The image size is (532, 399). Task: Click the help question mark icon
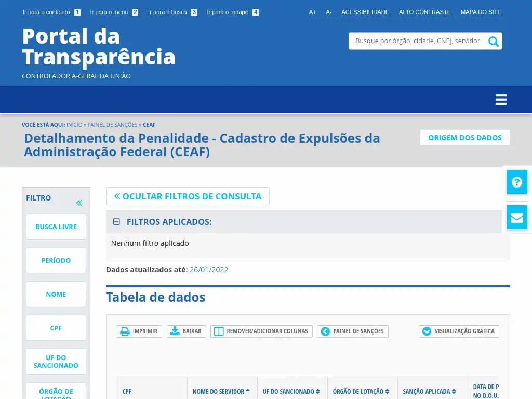click(516, 182)
